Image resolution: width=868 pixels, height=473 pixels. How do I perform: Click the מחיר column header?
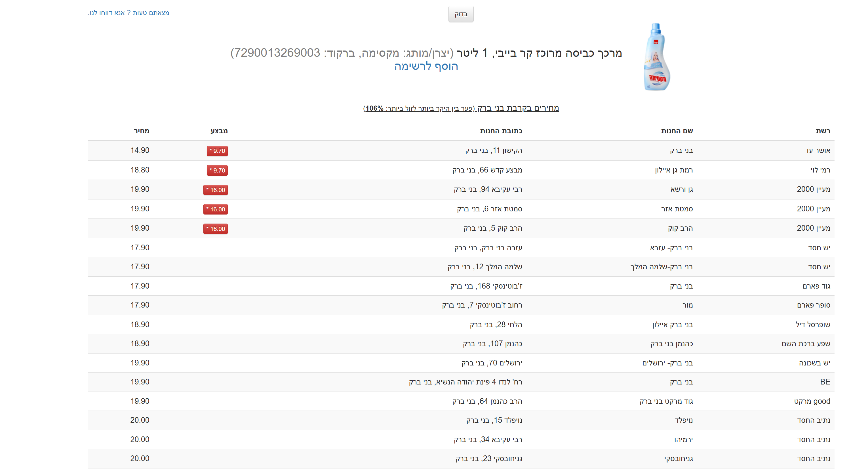[x=141, y=131]
